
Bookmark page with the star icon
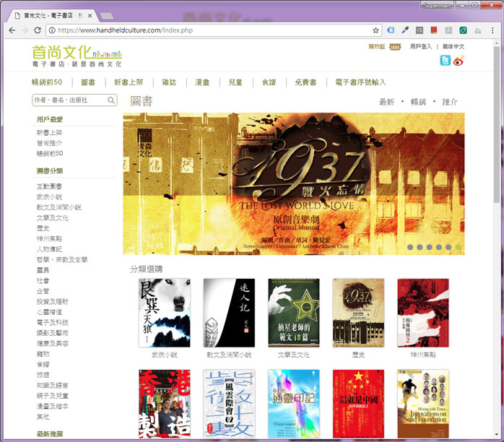click(x=375, y=30)
